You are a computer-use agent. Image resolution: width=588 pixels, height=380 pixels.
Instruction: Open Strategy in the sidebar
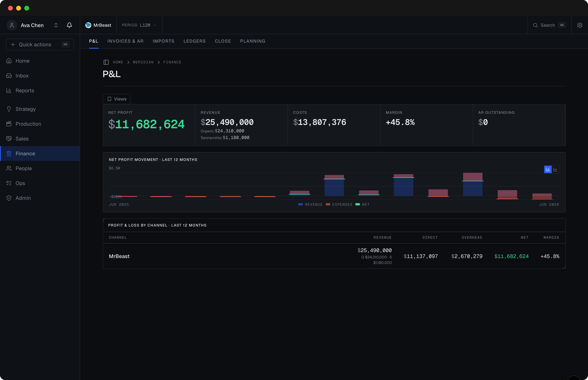[x=40, y=109]
